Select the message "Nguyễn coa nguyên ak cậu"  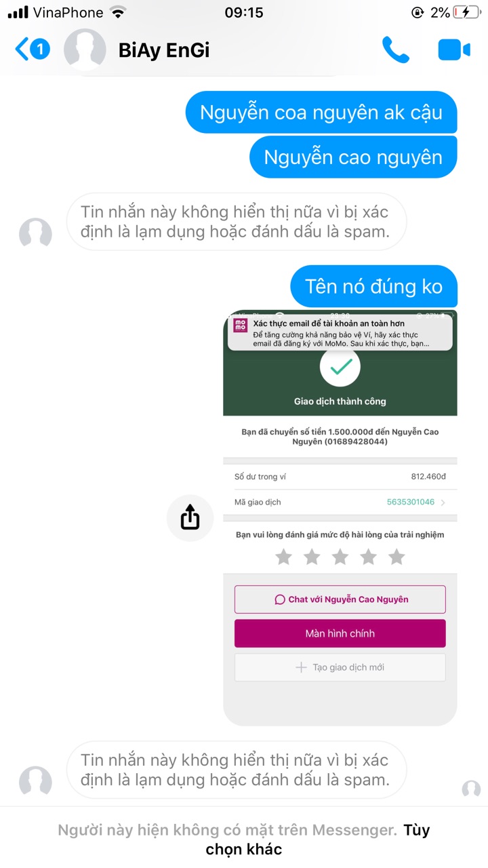[x=321, y=113]
